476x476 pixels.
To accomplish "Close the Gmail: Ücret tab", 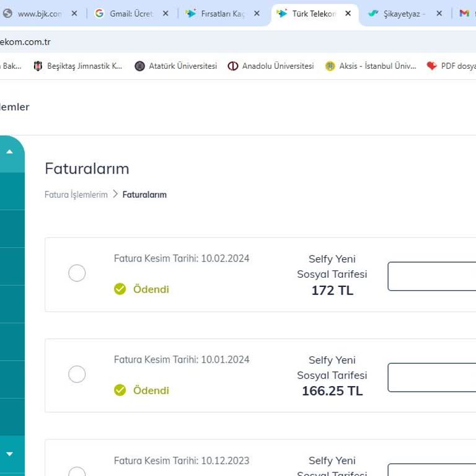I will point(165,14).
